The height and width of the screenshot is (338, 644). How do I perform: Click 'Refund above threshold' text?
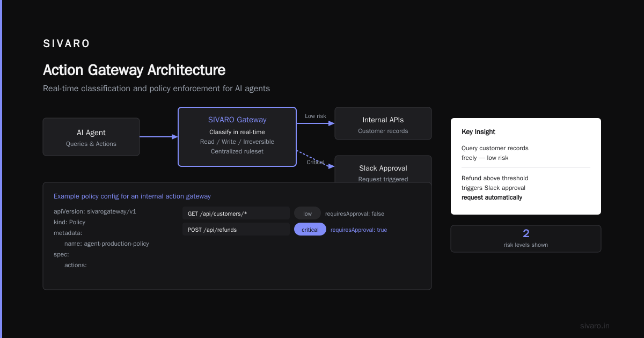click(495, 178)
